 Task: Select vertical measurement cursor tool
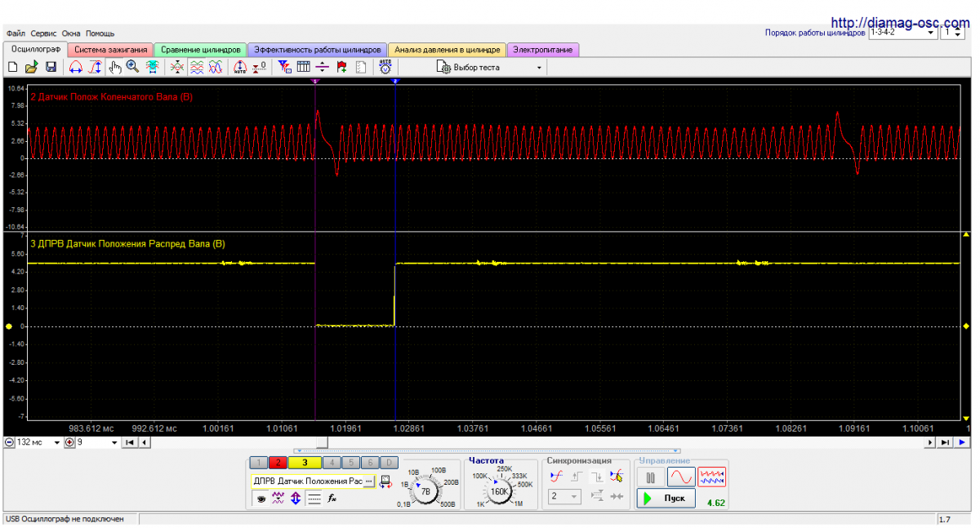pos(95,67)
